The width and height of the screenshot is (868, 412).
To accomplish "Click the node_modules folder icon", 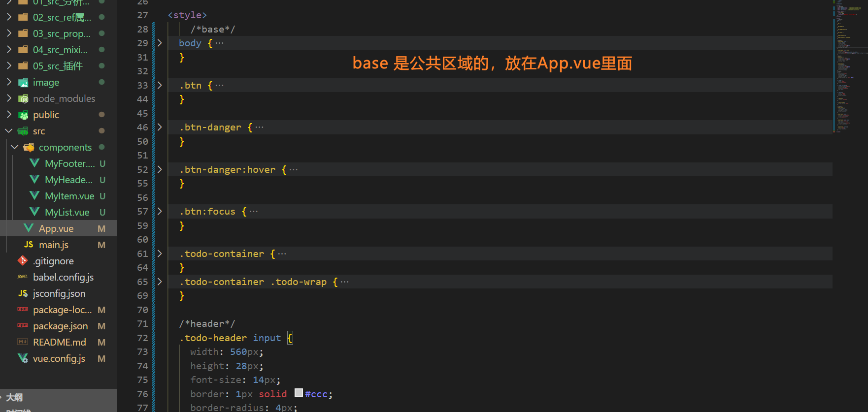I will tap(23, 98).
